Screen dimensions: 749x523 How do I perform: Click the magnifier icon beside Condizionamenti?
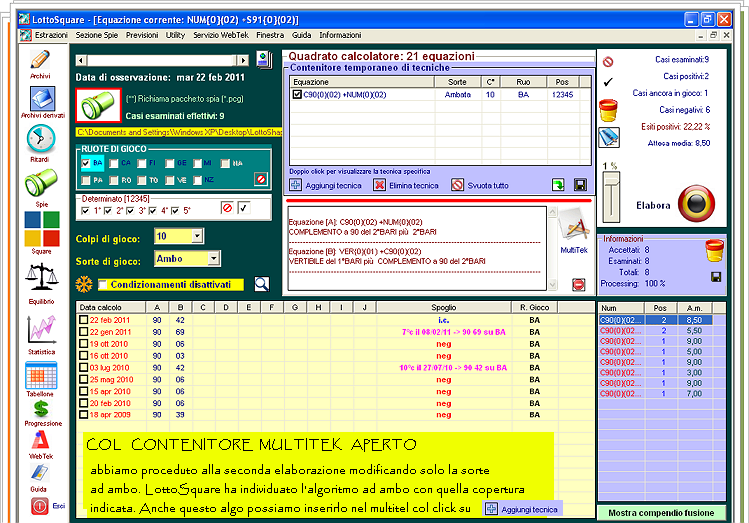tap(261, 284)
